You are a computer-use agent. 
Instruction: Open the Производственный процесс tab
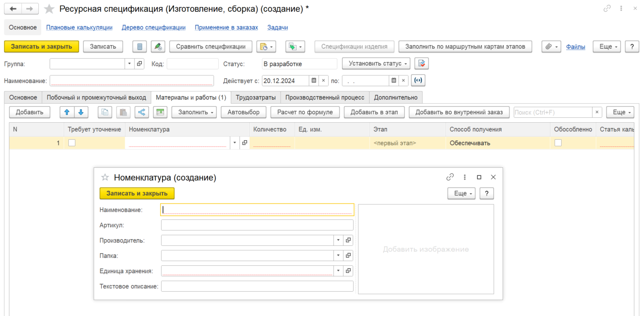(325, 98)
